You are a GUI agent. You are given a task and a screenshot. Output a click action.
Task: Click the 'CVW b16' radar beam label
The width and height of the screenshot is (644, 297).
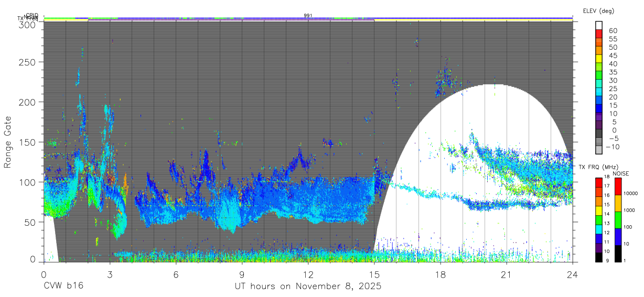pyautogui.click(x=63, y=287)
